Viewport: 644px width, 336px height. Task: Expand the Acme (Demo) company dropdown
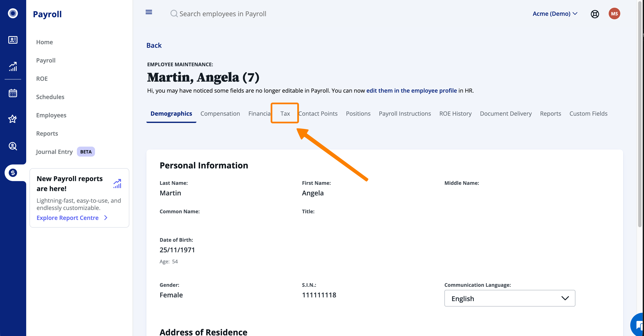point(555,14)
